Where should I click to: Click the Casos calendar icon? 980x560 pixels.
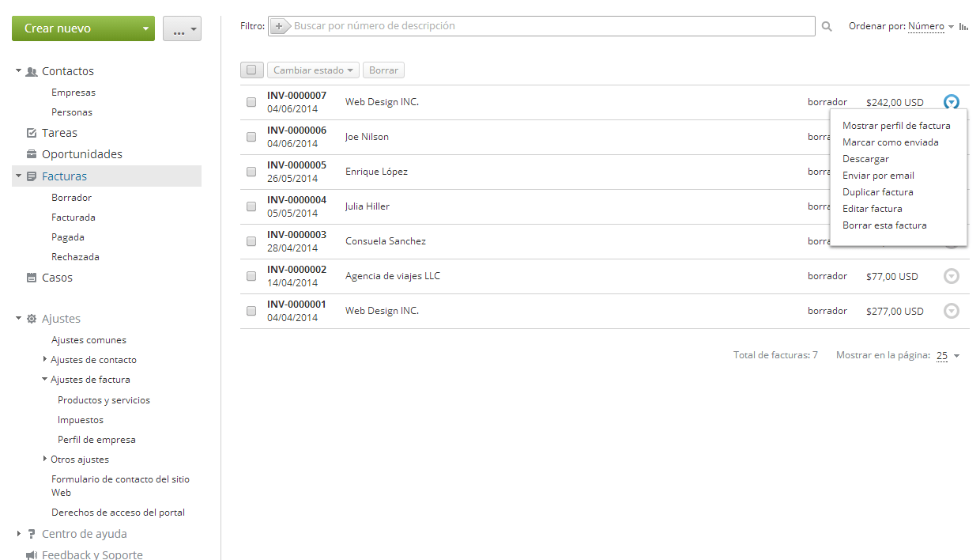tap(32, 278)
